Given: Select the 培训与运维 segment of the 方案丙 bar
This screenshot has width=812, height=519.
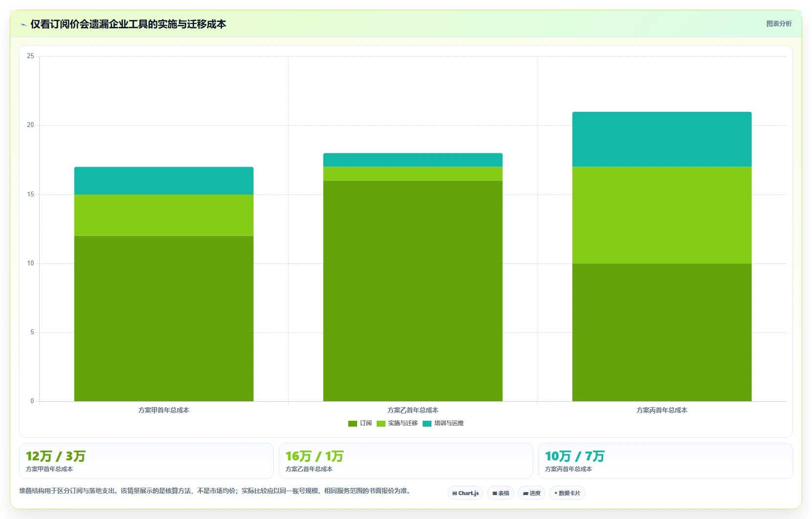Looking at the screenshot, I should pyautogui.click(x=662, y=139).
